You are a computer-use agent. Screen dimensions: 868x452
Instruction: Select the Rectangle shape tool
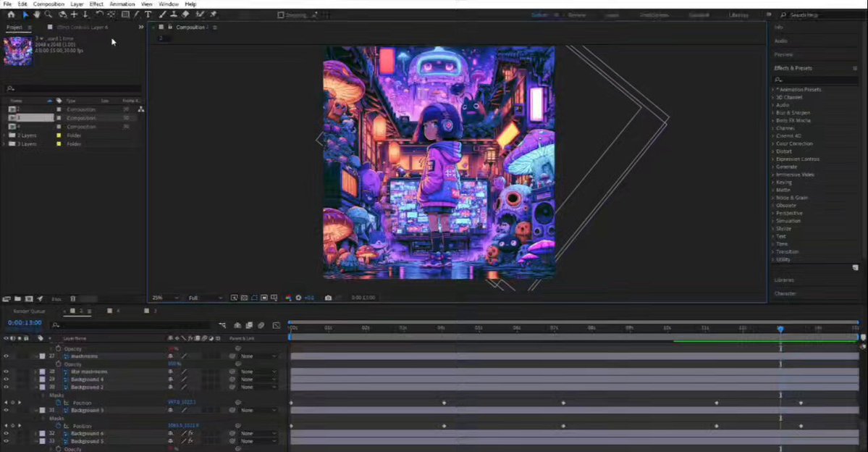tap(126, 14)
